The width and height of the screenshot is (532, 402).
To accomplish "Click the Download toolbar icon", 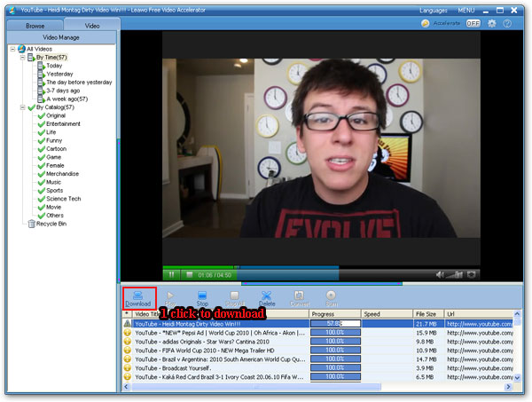I will pos(138,298).
